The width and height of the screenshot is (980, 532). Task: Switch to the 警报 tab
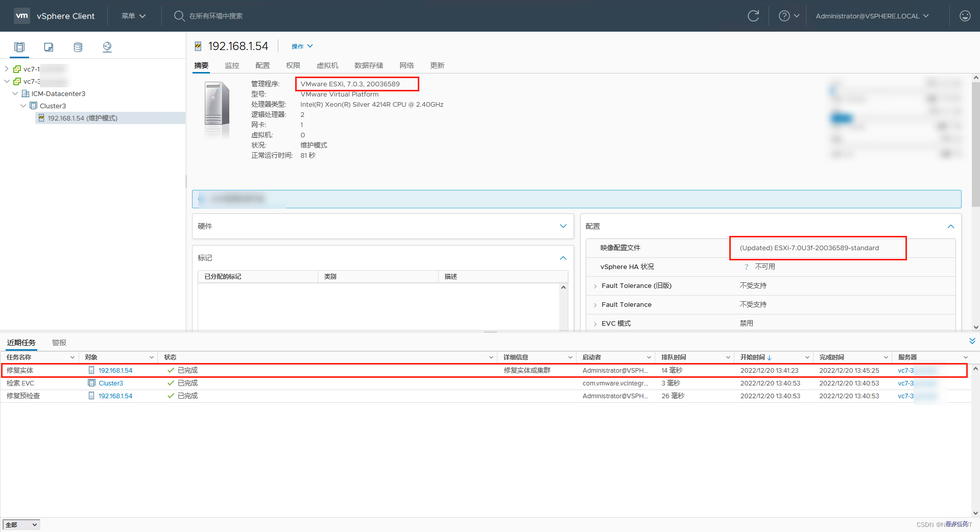[x=59, y=343]
